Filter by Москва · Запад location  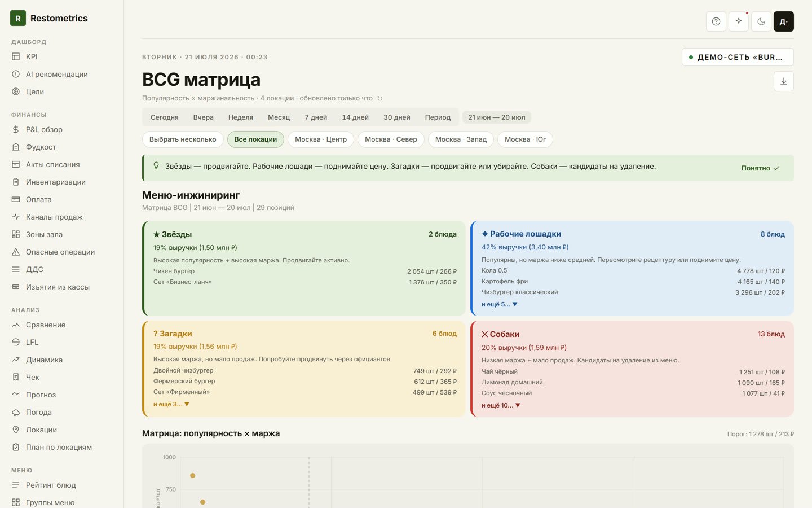[x=461, y=139]
